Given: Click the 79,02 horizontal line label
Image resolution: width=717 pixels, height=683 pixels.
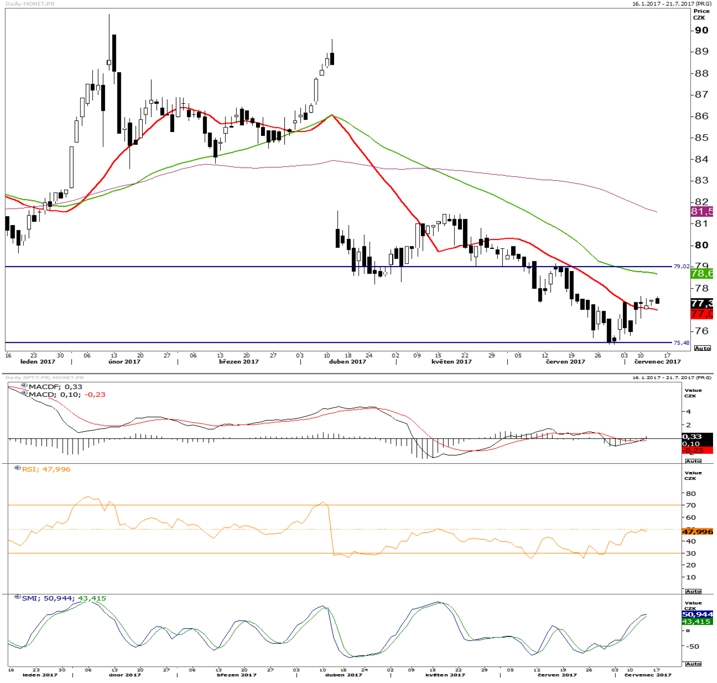Looking at the screenshot, I should pyautogui.click(x=681, y=266).
